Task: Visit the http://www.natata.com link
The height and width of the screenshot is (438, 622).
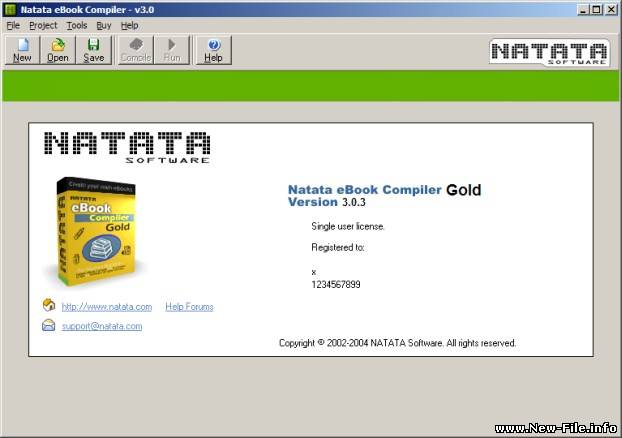Action: [107, 307]
